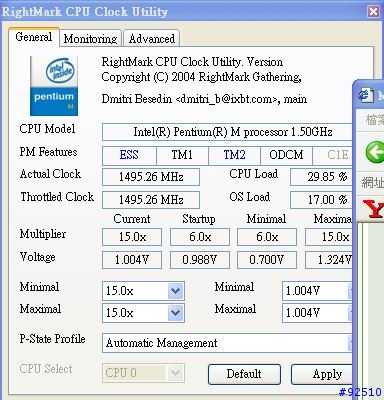Click the CPU Load 29.85 % value
Image resolution: width=384 pixels, height=400 pixels.
[x=321, y=177]
